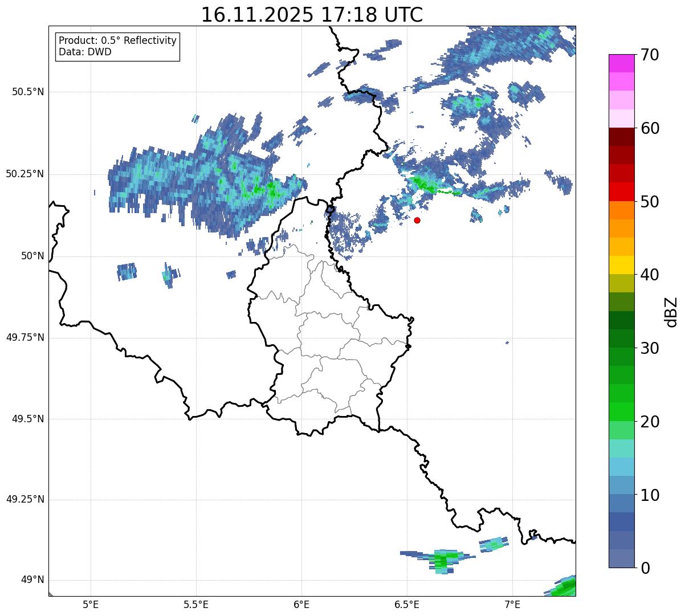Click the 5°E longitude label
The image size is (685, 616).
pyautogui.click(x=91, y=604)
